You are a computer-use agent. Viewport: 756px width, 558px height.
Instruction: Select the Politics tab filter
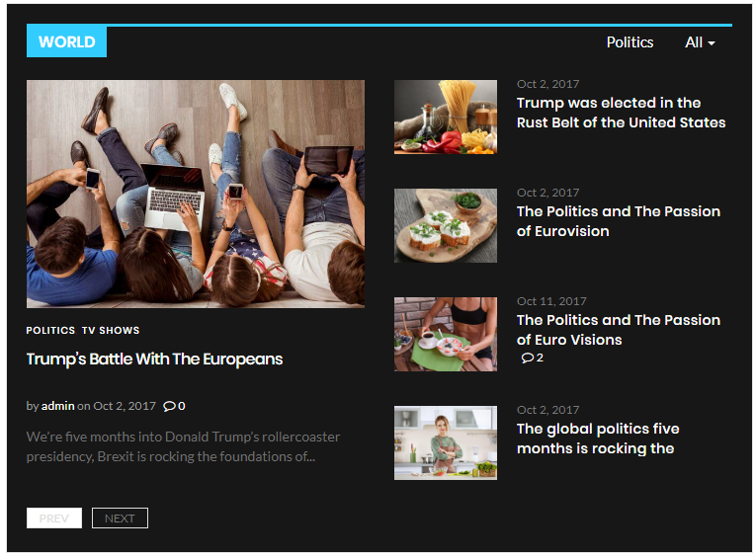point(630,42)
